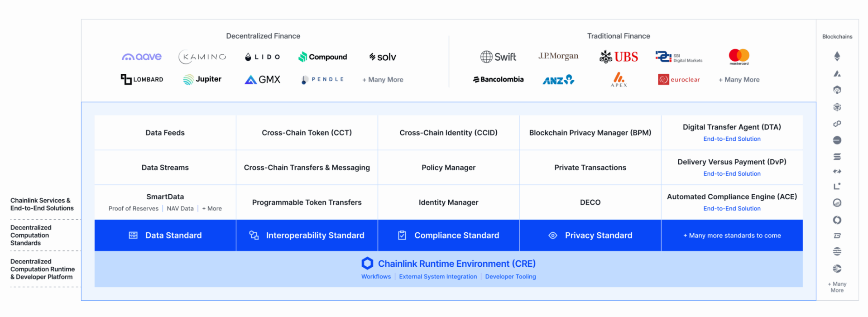Open the GMX logo

point(263,80)
